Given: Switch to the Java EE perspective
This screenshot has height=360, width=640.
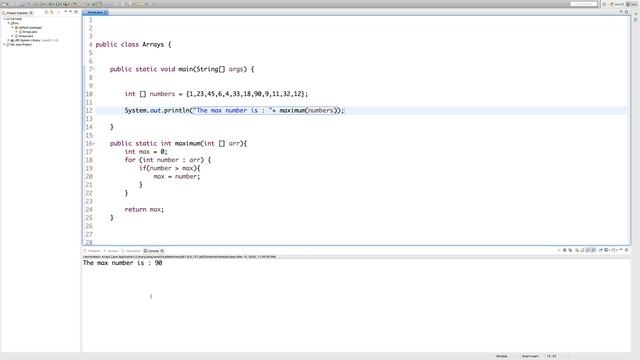Looking at the screenshot, I should [x=617, y=4].
